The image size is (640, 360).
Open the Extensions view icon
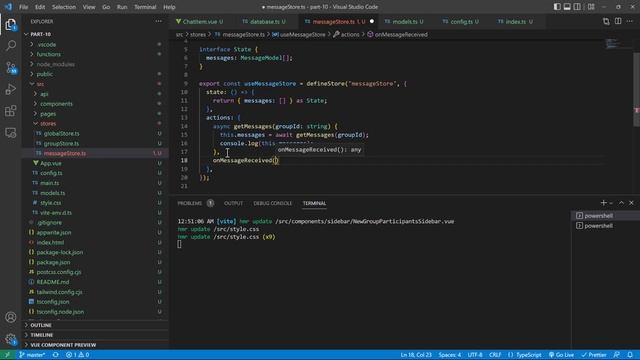point(11,111)
